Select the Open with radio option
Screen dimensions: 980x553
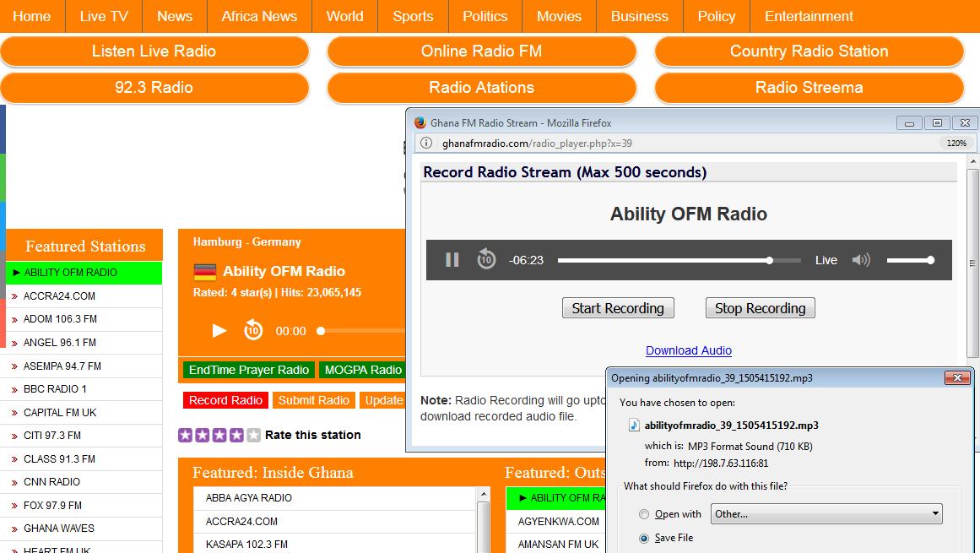pyautogui.click(x=644, y=514)
